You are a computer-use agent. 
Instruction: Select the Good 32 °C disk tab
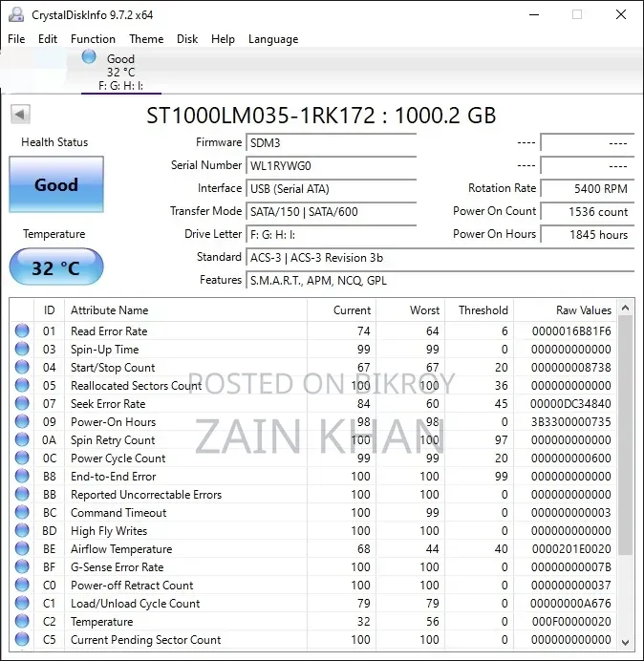(121, 72)
